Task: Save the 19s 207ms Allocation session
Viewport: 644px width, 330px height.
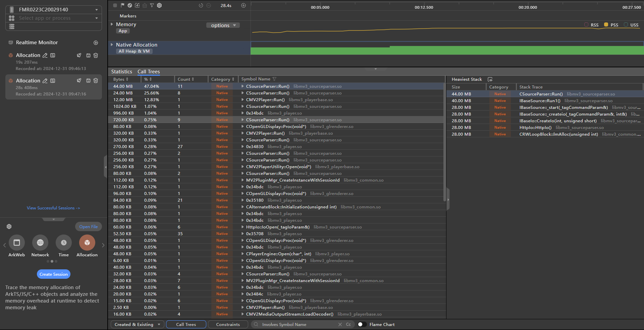Action: click(x=88, y=55)
